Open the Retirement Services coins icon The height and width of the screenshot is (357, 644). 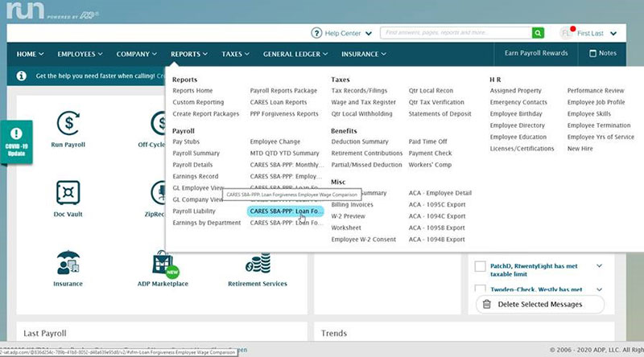(258, 264)
